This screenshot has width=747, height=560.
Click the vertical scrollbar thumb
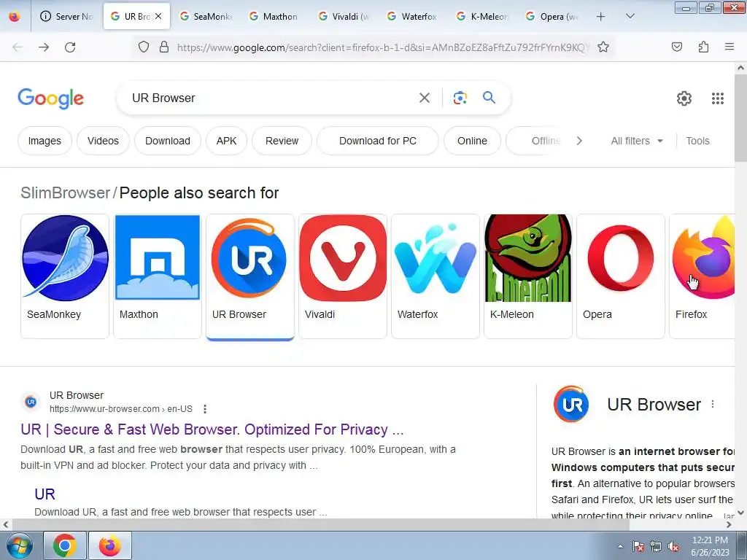pos(740,119)
